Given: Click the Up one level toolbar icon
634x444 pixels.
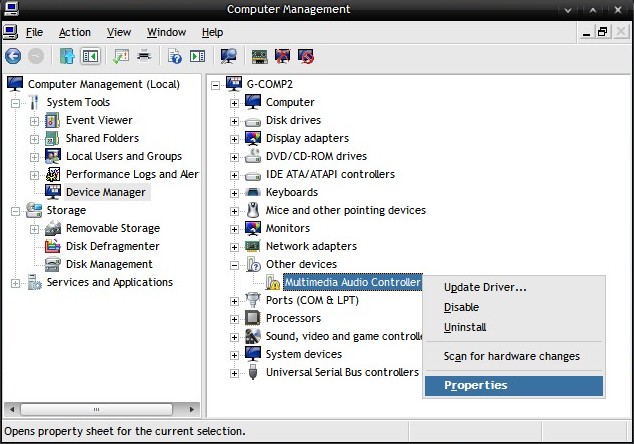Looking at the screenshot, I should click(x=67, y=56).
